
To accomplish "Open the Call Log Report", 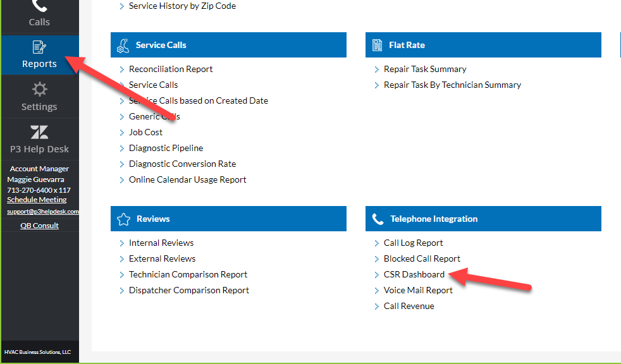I will tap(413, 243).
